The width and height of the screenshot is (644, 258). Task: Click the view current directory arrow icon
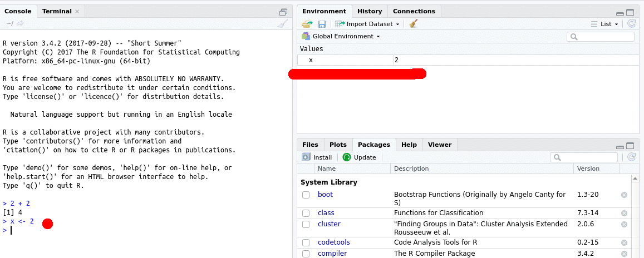(x=21, y=24)
